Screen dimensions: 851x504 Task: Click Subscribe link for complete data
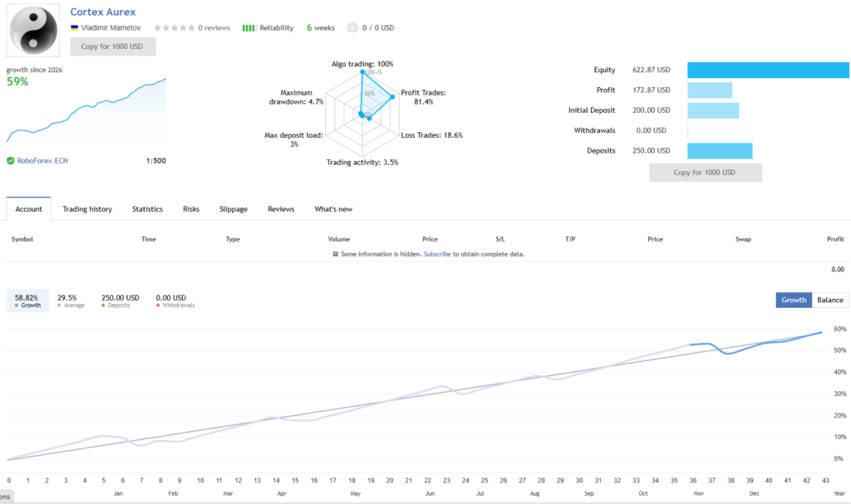pos(437,254)
